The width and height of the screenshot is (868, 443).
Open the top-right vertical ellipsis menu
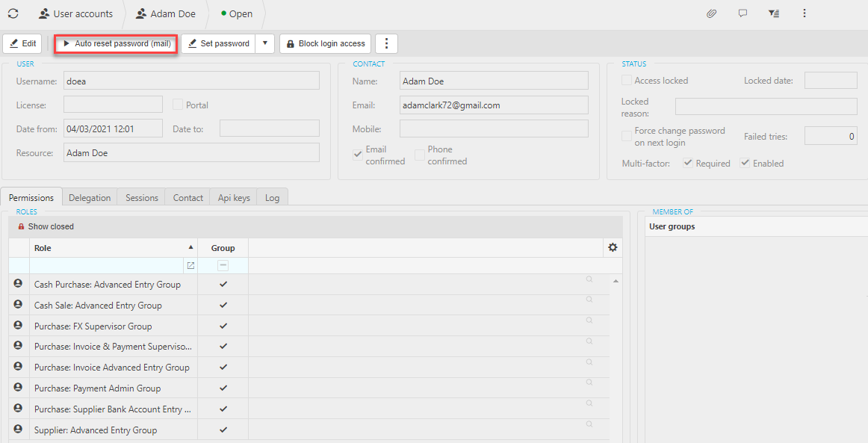(805, 13)
